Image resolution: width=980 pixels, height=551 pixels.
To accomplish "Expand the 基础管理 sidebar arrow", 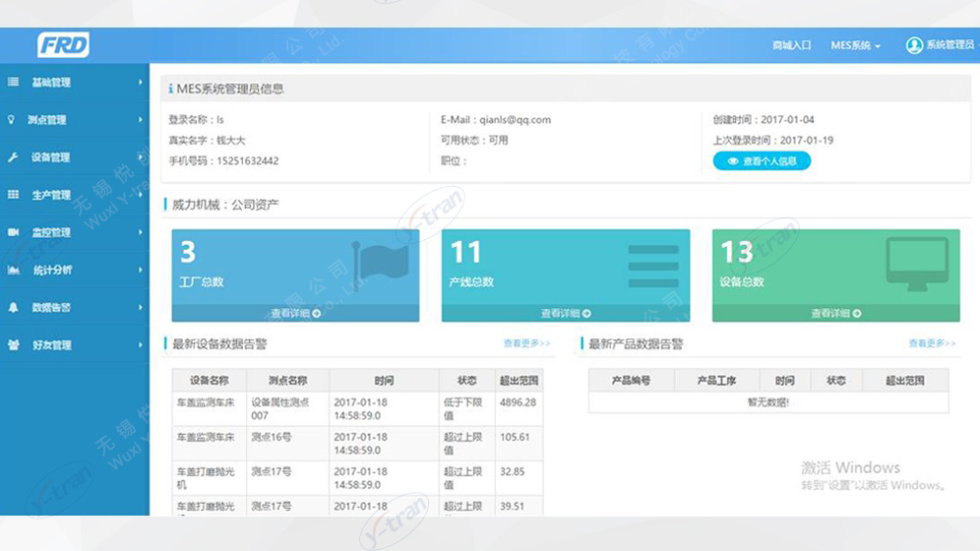I will click(x=141, y=83).
